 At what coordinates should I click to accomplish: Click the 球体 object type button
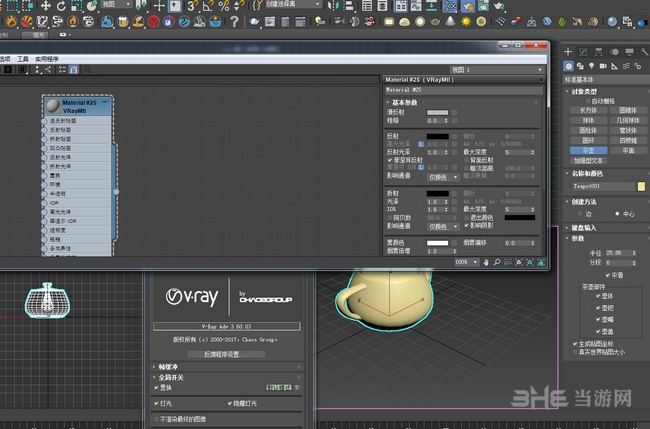point(589,120)
